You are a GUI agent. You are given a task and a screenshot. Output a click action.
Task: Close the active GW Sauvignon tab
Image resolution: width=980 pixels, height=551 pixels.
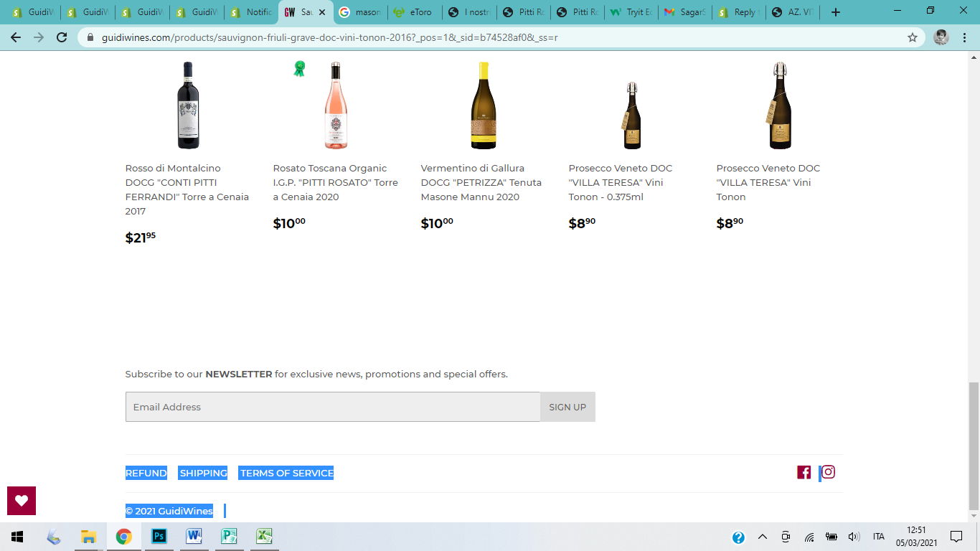[323, 12]
